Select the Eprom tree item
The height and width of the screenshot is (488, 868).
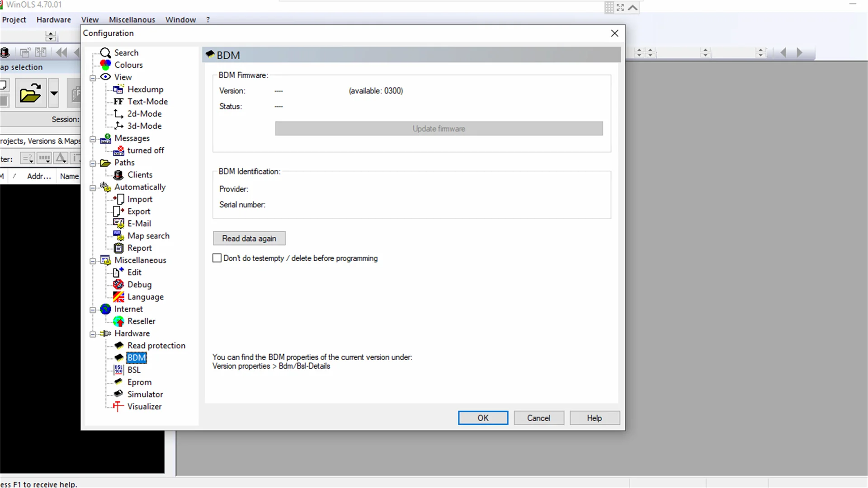coord(139,382)
